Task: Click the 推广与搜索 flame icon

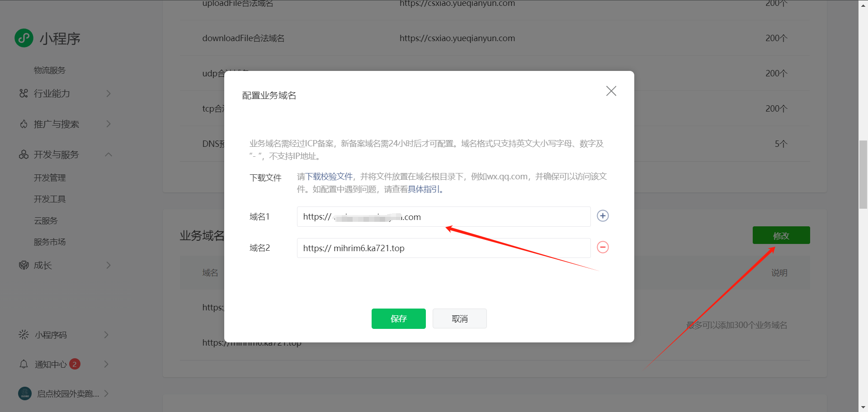Action: pyautogui.click(x=24, y=124)
